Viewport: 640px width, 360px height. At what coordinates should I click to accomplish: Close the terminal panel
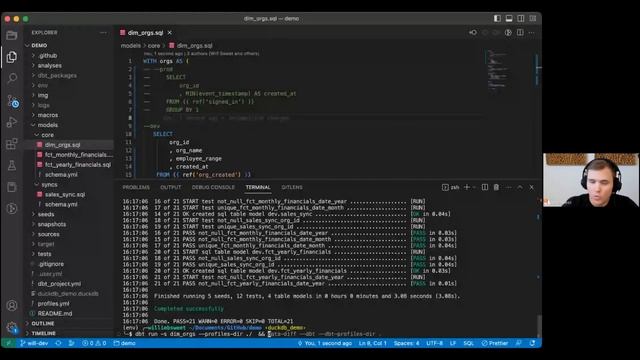[531, 187]
